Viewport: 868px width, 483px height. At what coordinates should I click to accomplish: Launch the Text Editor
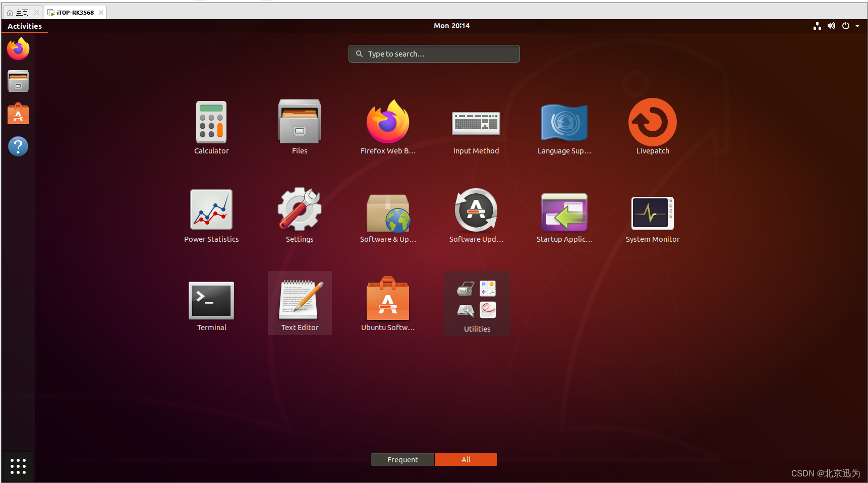[300, 303]
